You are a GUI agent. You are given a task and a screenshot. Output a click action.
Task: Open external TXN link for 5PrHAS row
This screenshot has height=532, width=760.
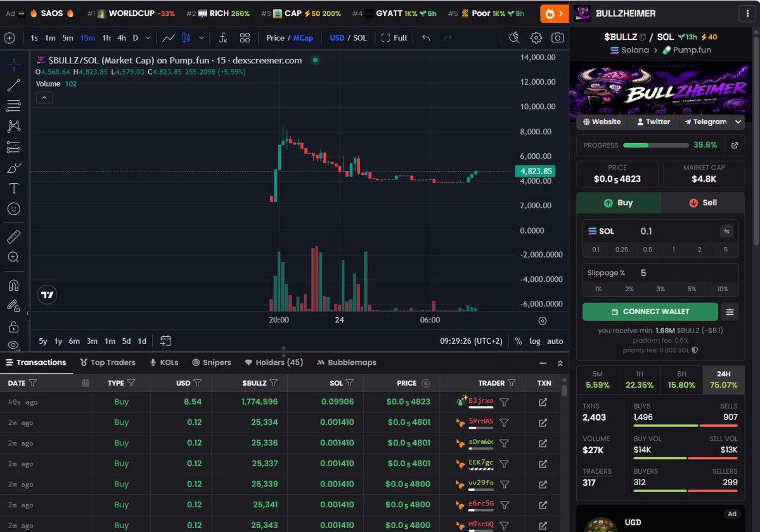(x=543, y=422)
